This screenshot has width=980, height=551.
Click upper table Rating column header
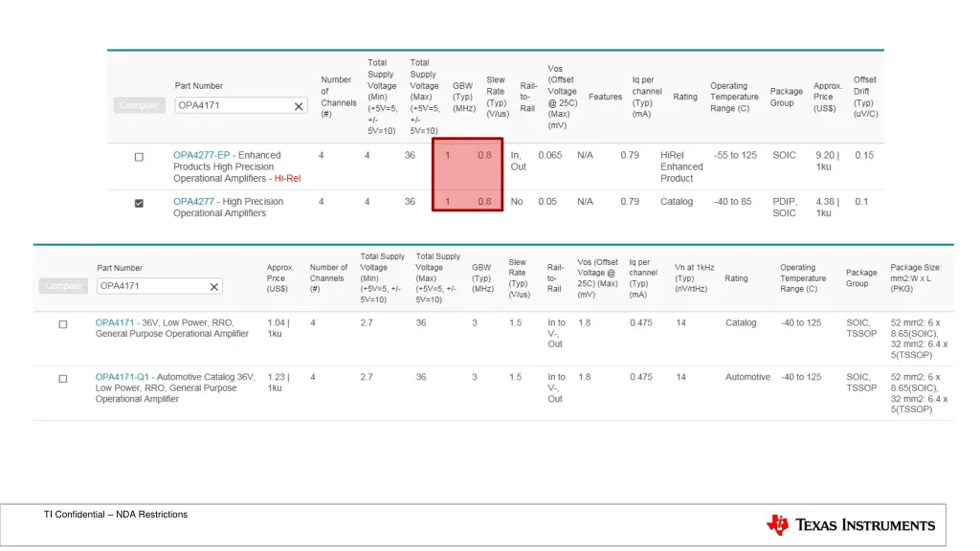[685, 97]
